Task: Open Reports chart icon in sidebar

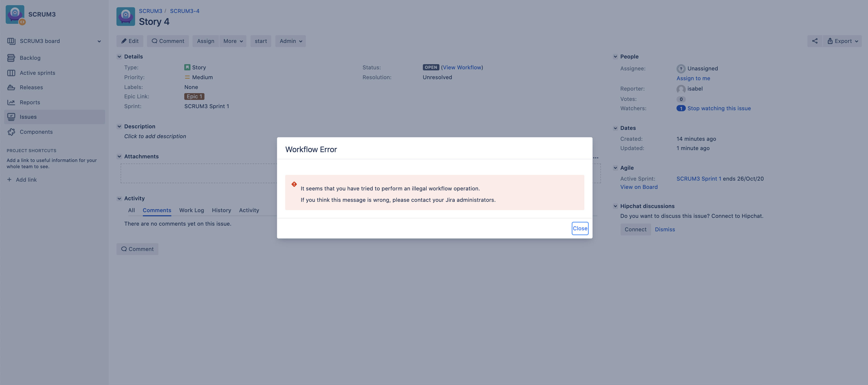Action: tap(11, 102)
